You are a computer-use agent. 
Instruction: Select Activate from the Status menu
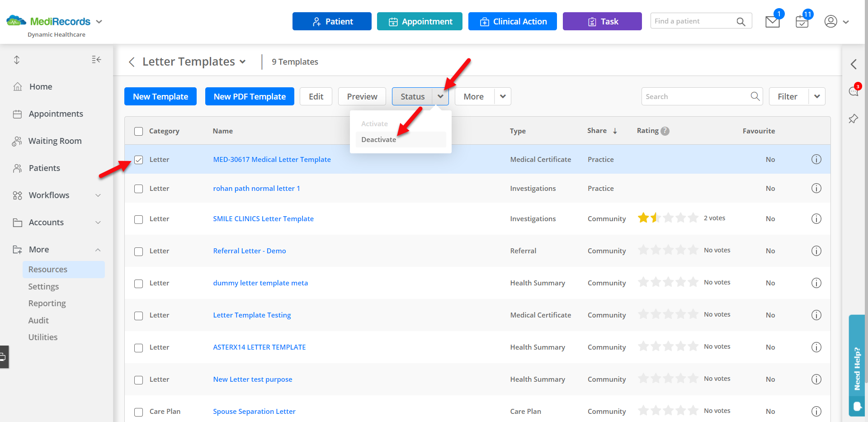(401, 123)
